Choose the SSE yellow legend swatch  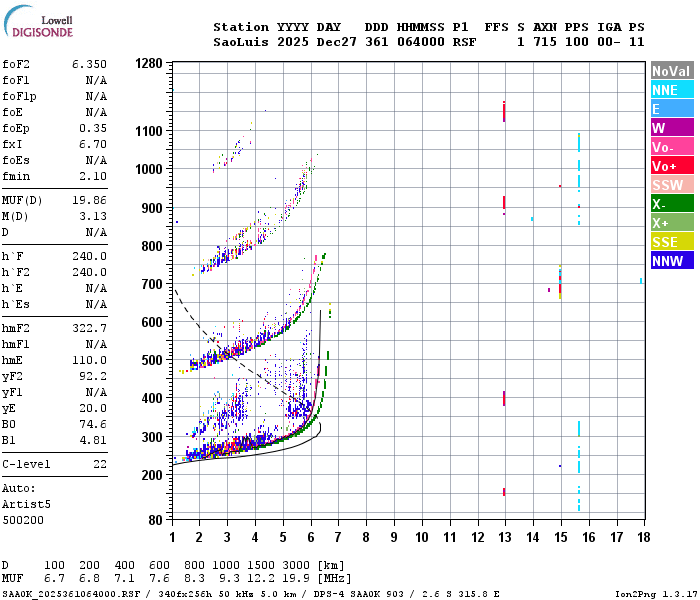[x=672, y=242]
